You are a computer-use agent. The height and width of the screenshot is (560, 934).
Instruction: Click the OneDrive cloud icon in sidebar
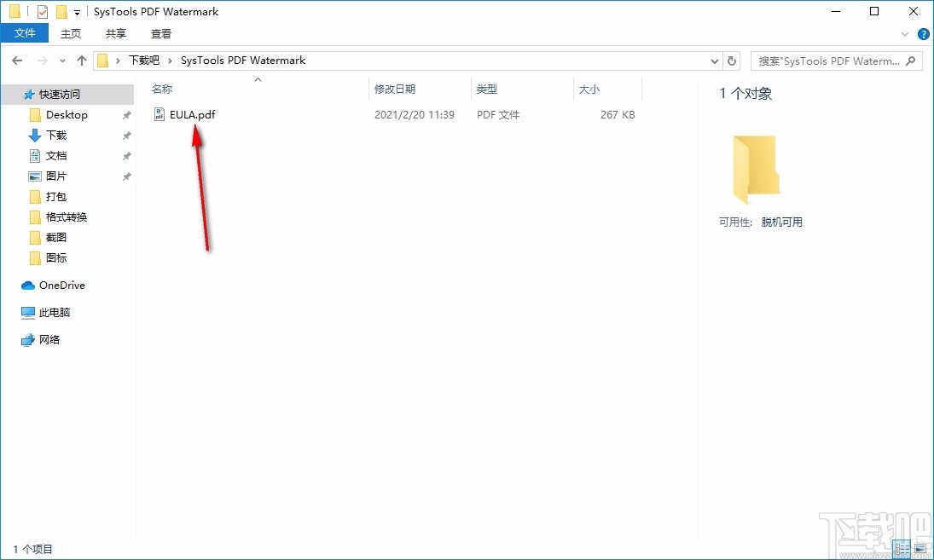pos(27,285)
